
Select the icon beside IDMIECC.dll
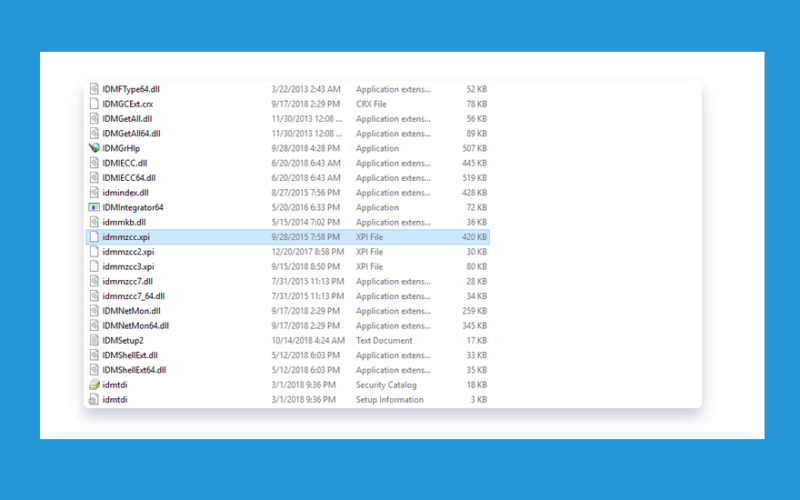point(94,163)
